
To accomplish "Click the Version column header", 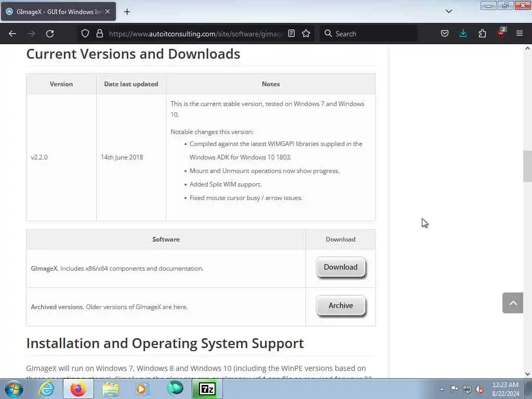I will (x=61, y=84).
